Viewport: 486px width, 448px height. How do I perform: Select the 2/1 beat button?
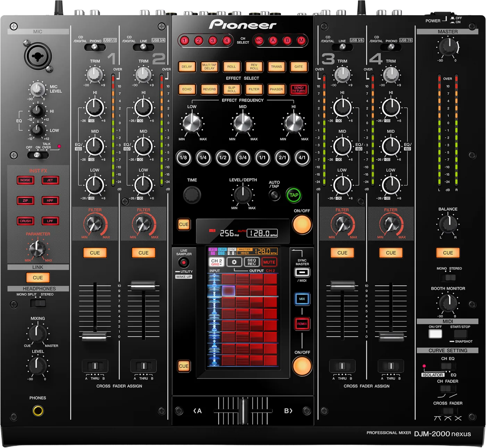click(282, 158)
